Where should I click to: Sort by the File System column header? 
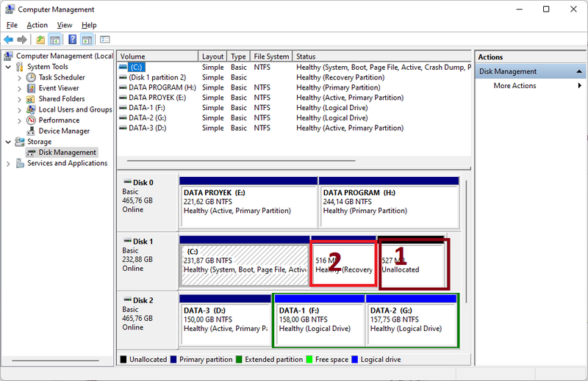(x=271, y=57)
